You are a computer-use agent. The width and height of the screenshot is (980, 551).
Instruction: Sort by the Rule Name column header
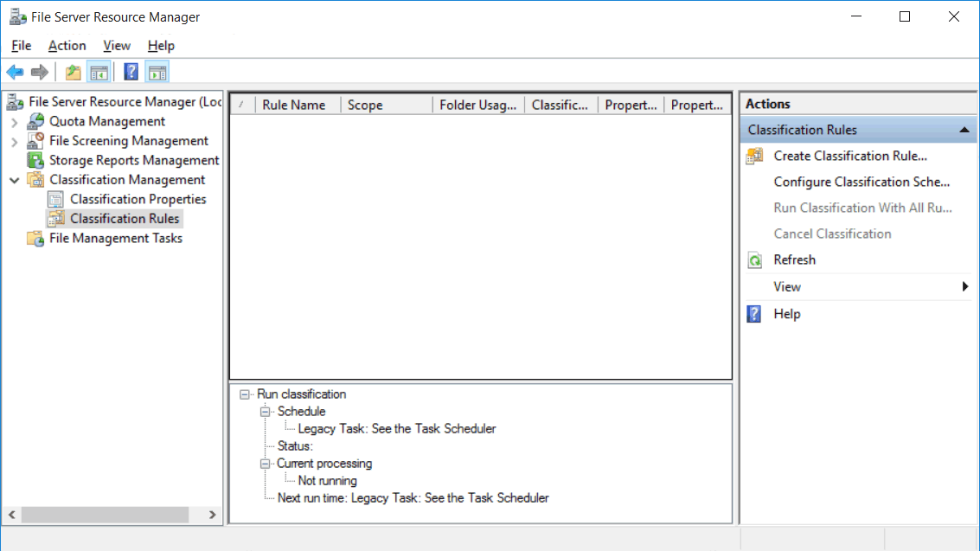click(x=298, y=105)
